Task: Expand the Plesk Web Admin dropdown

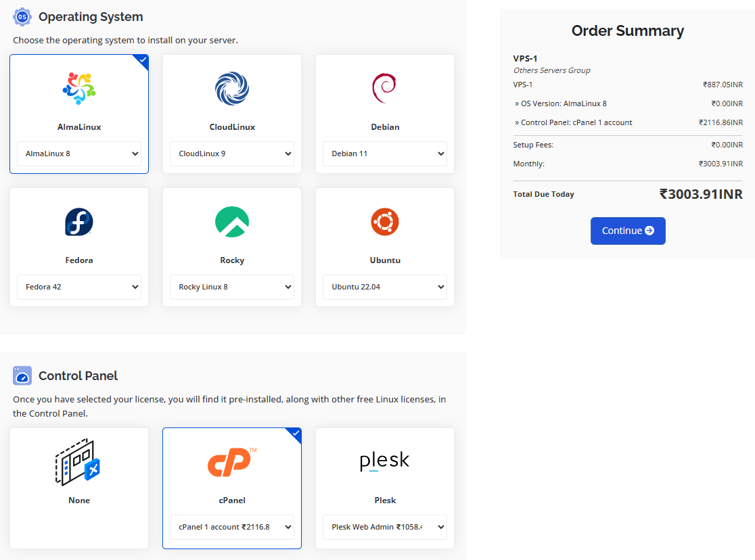Action: [384, 527]
